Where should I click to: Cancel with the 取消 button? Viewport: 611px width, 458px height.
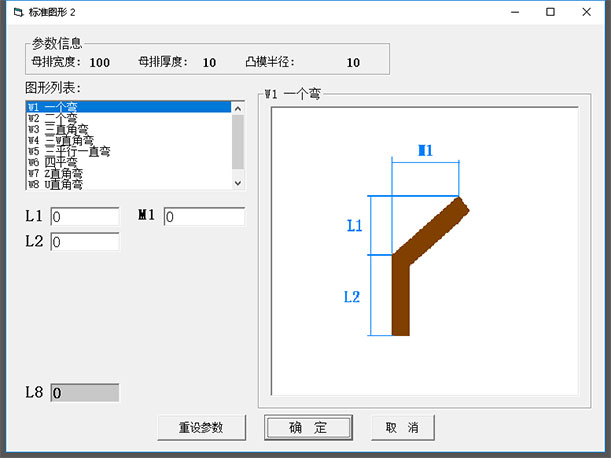coord(402,427)
